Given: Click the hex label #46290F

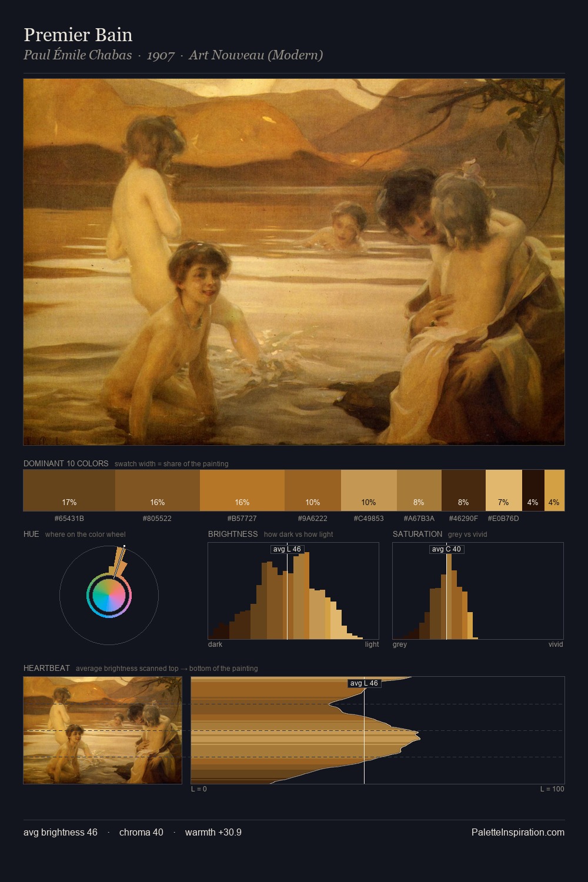Looking at the screenshot, I should pos(463,519).
